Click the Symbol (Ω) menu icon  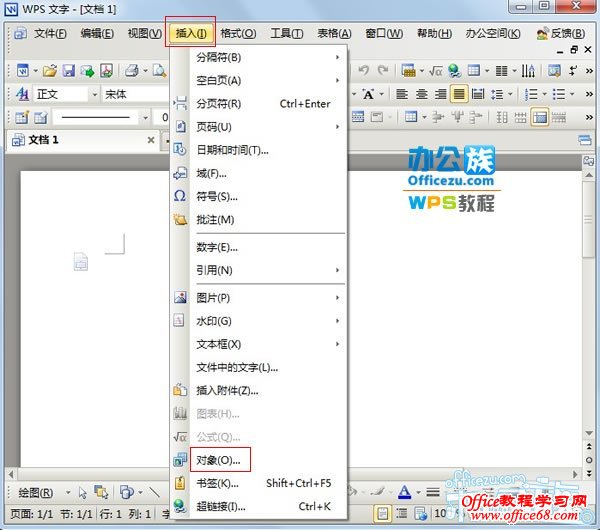180,196
